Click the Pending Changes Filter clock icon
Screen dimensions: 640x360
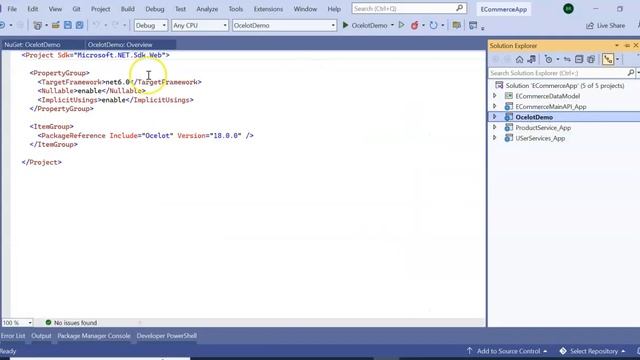549,60
